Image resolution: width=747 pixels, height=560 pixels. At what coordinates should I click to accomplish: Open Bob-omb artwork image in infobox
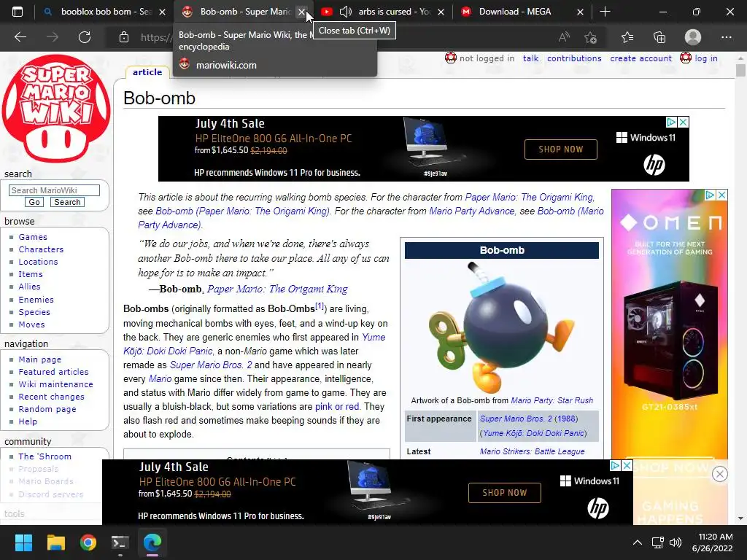pyautogui.click(x=502, y=327)
